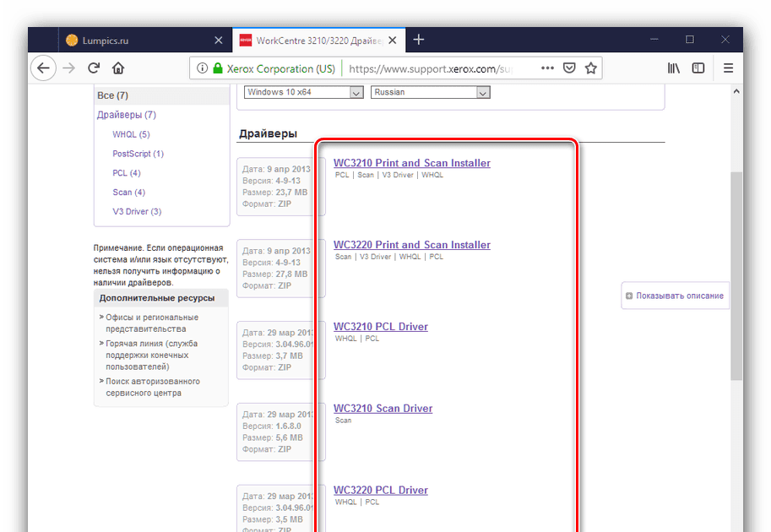Download the WC3210 Scan Driver
Image resolution: width=771 pixels, height=532 pixels.
pyautogui.click(x=383, y=408)
